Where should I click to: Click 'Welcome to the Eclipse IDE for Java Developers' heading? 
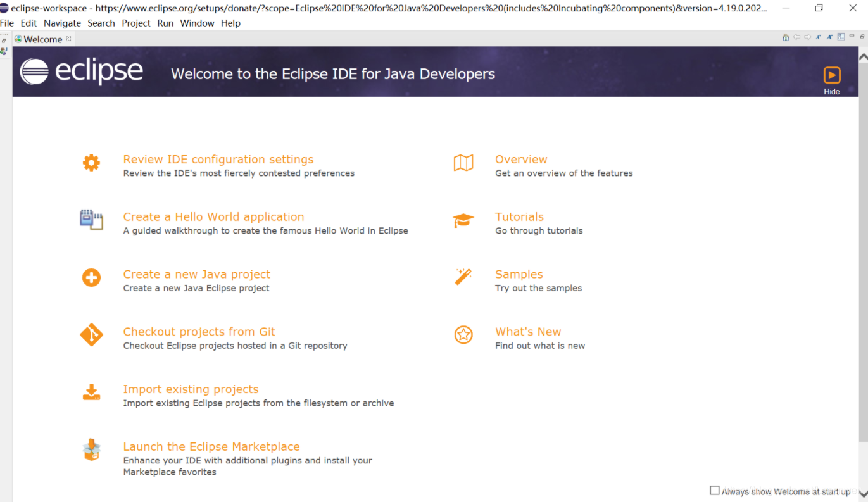tap(333, 74)
